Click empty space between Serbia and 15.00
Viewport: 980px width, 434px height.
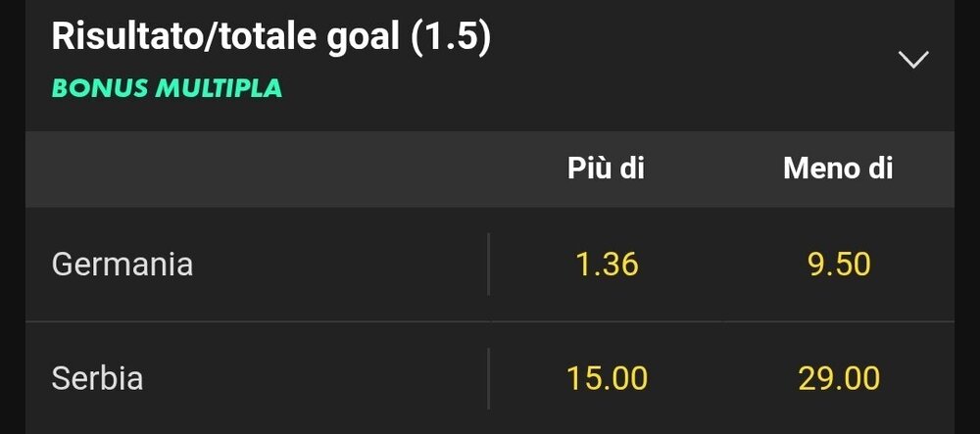click(316, 378)
